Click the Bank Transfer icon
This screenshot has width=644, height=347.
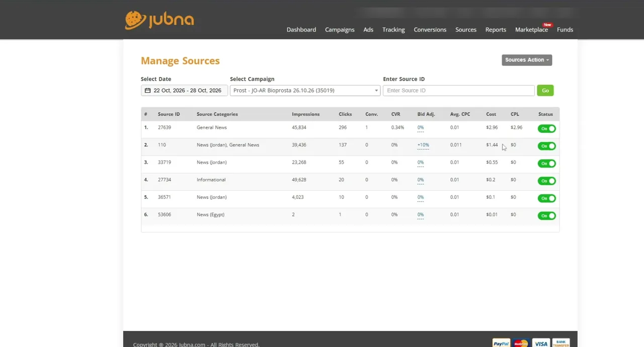point(561,343)
